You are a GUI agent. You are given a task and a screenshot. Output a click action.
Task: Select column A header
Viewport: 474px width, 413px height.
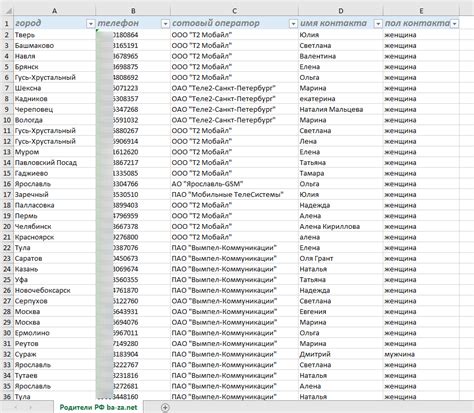click(x=54, y=11)
